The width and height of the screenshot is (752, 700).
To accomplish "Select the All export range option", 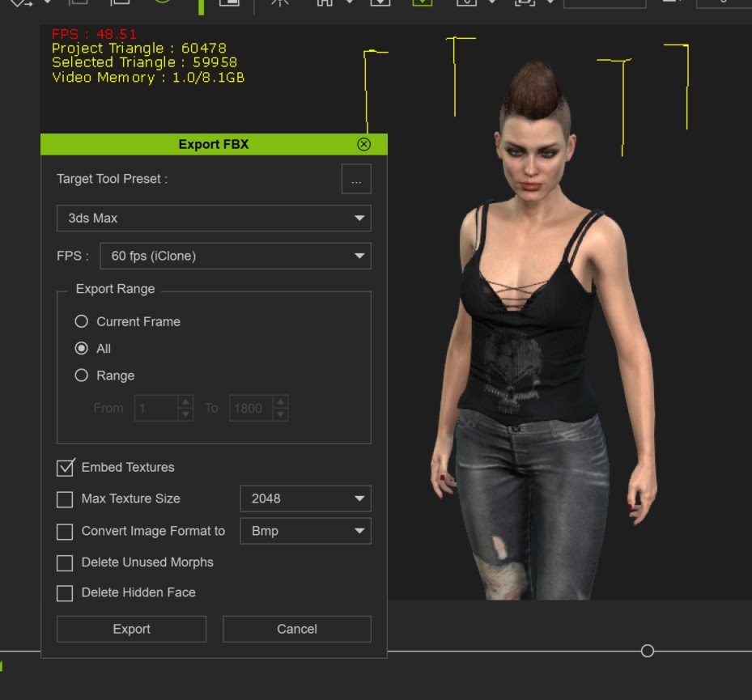I will [82, 348].
